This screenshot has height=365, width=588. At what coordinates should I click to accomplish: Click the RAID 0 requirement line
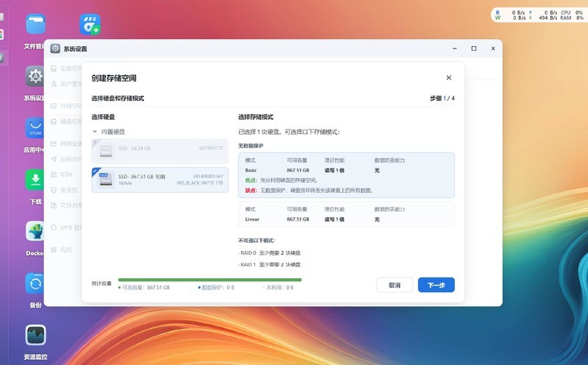pyautogui.click(x=269, y=253)
